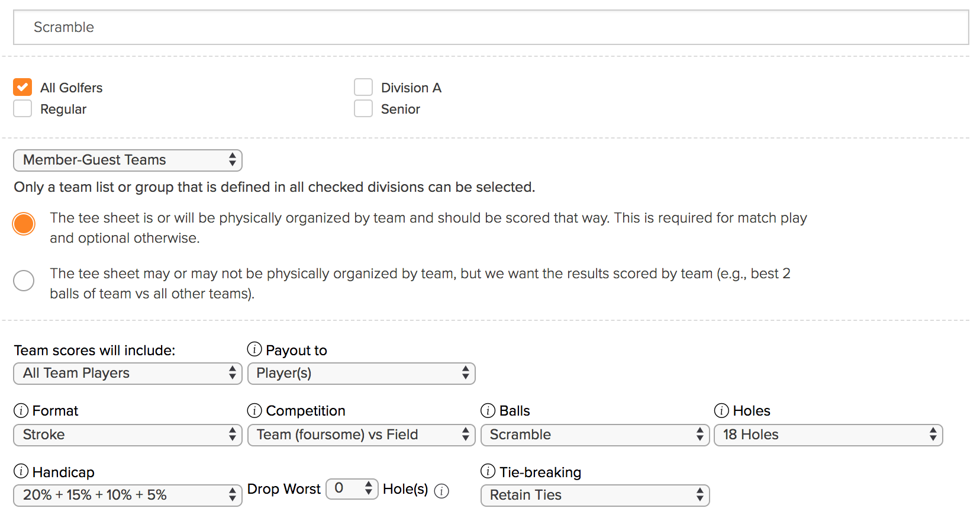Click the info icon beside Payout to
Screen dimensions: 980x521
coord(254,349)
